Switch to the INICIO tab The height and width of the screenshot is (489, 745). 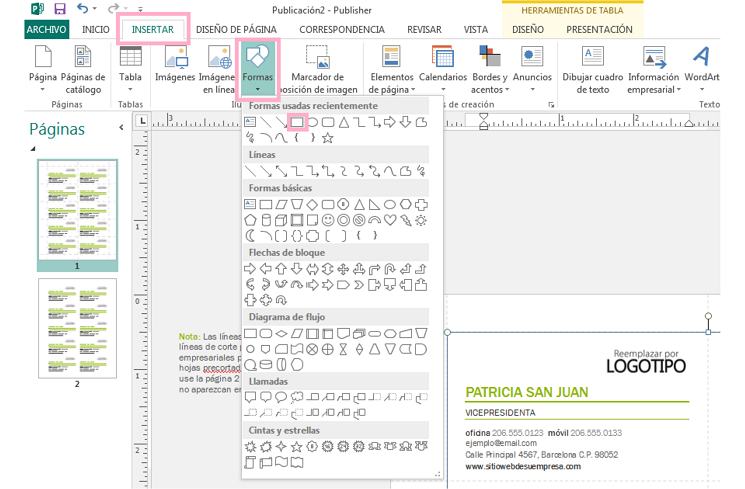(96, 29)
